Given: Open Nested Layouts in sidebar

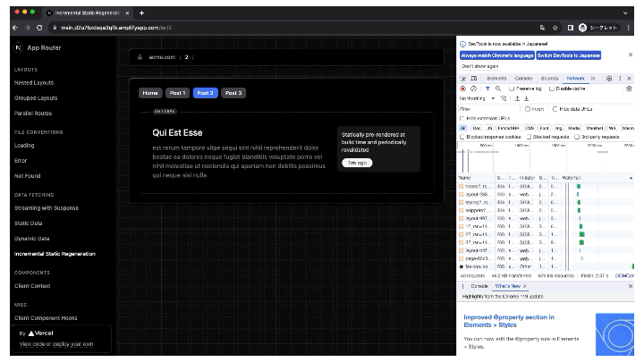Looking at the screenshot, I should click(34, 82).
